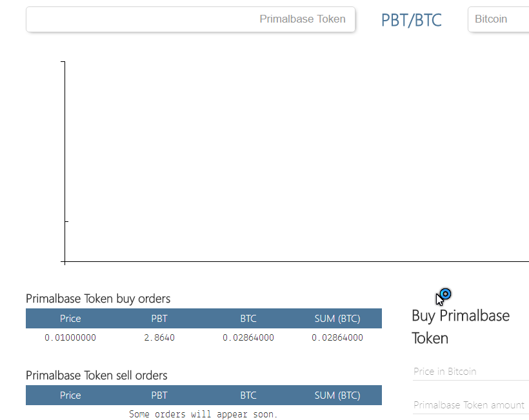Click the PBT/BTC pair heading
This screenshot has width=529, height=420.
point(411,20)
